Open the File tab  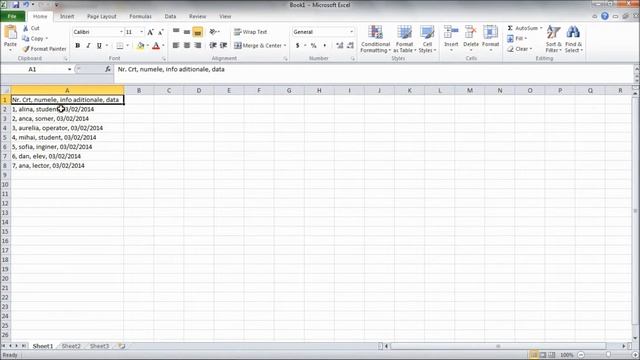pyautogui.click(x=12, y=16)
